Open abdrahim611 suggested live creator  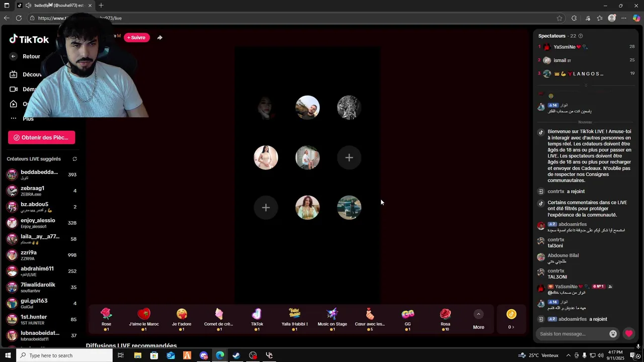pos(42,271)
